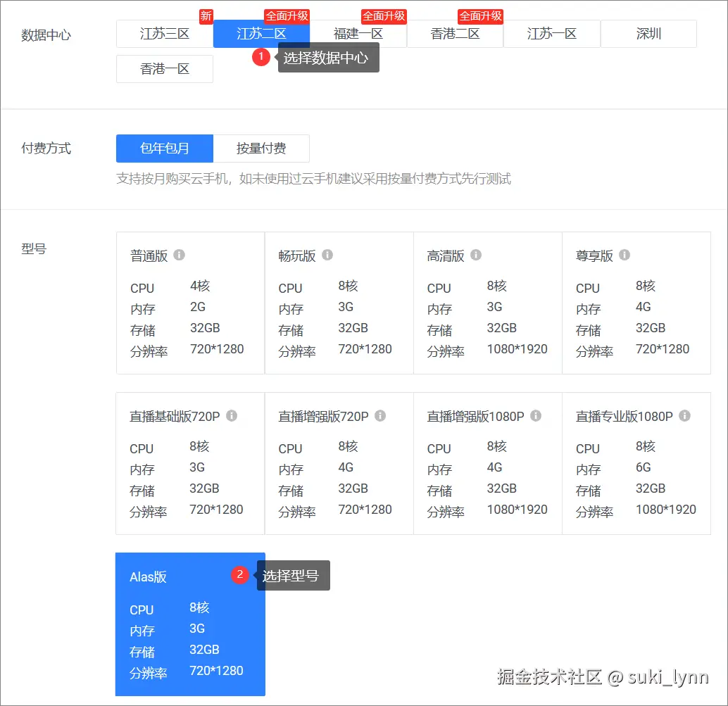Switch to the 包年包月 payment tab
Screen dimensions: 728x706
point(164,149)
